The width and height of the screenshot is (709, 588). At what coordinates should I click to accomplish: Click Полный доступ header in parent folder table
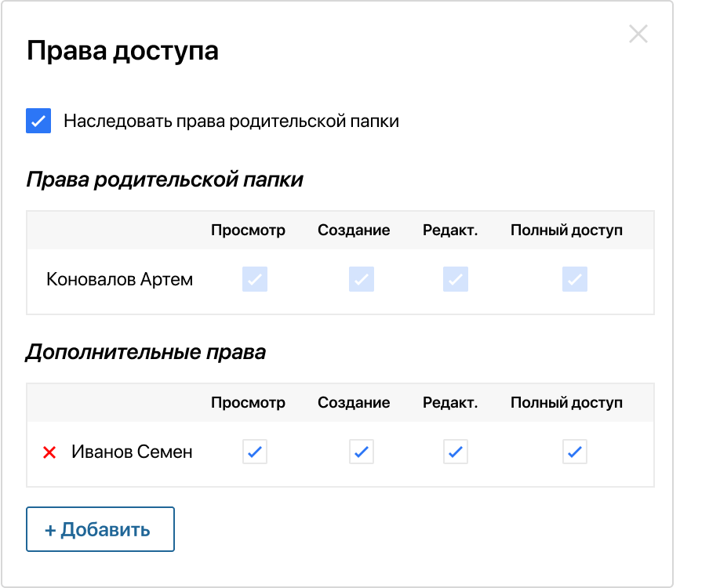coord(566,230)
